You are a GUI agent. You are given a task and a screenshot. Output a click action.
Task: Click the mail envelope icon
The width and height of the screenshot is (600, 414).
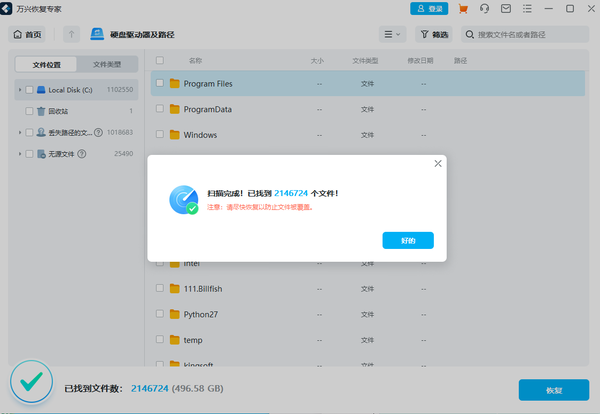506,9
